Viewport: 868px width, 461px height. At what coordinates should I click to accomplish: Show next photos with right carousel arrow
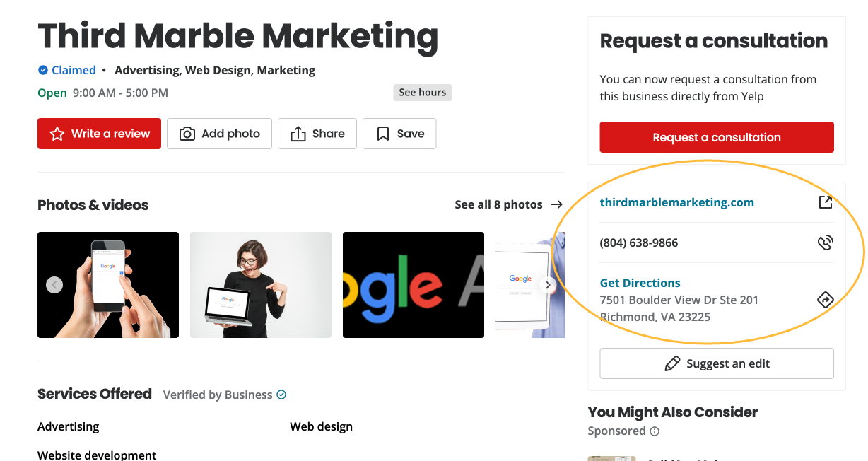(x=547, y=285)
